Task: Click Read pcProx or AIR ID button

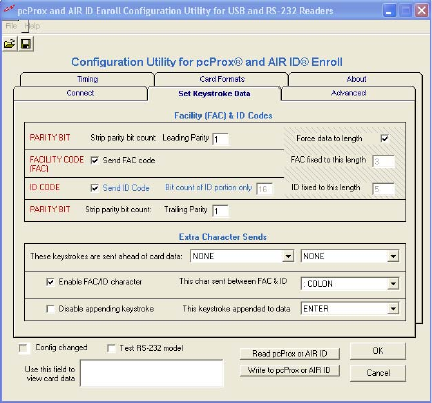Action: pos(289,354)
